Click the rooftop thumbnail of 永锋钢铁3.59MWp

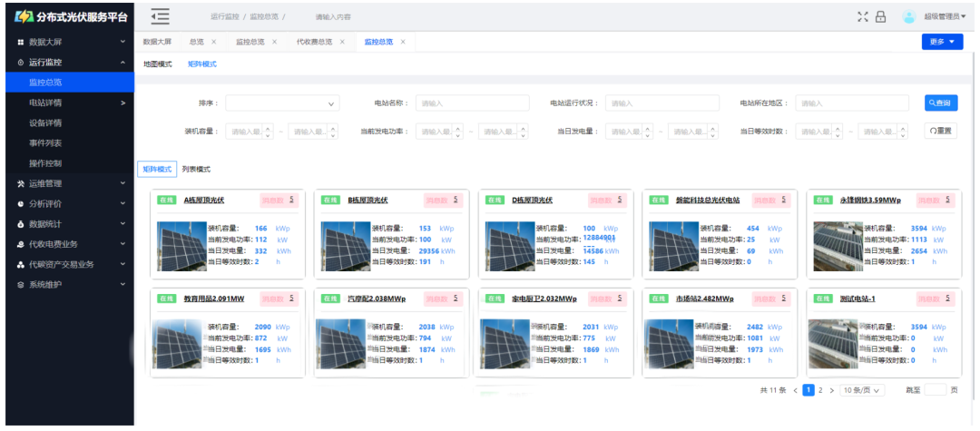838,246
